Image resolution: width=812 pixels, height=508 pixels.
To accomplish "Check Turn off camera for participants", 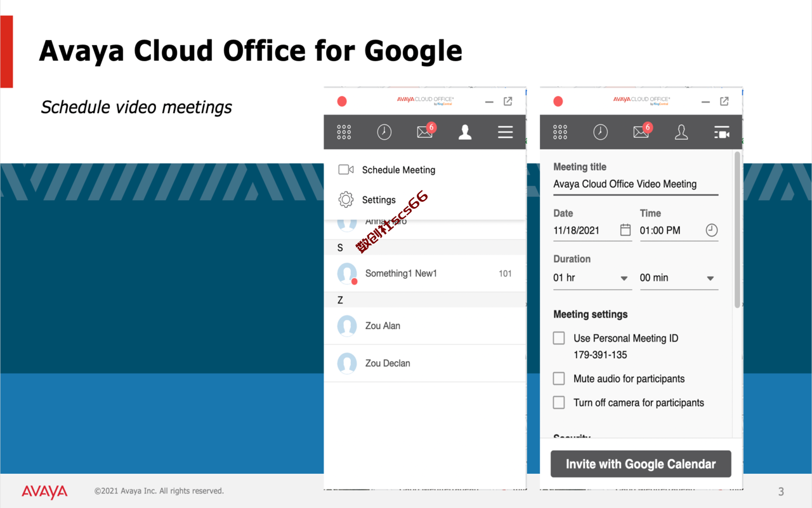I will [x=559, y=403].
